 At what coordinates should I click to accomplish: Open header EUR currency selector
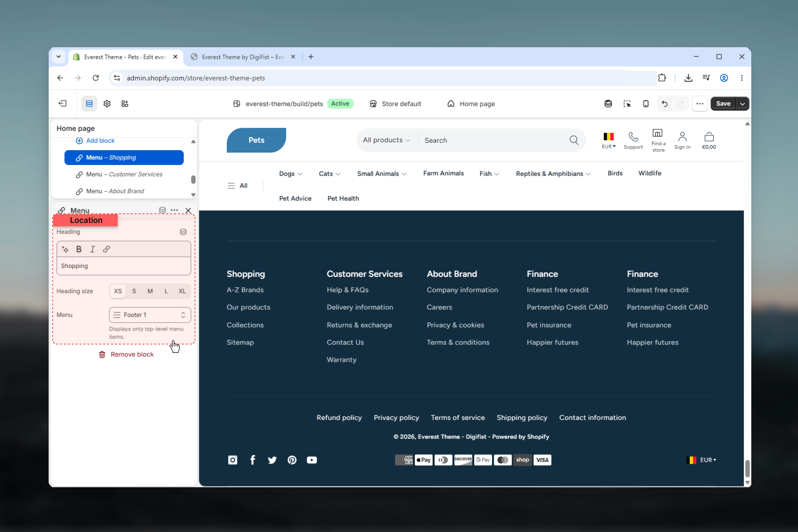point(608,140)
